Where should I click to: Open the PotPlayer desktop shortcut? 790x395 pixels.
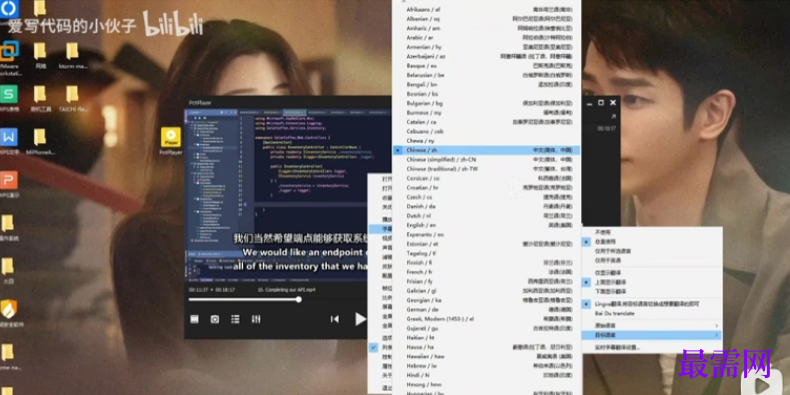click(x=171, y=141)
